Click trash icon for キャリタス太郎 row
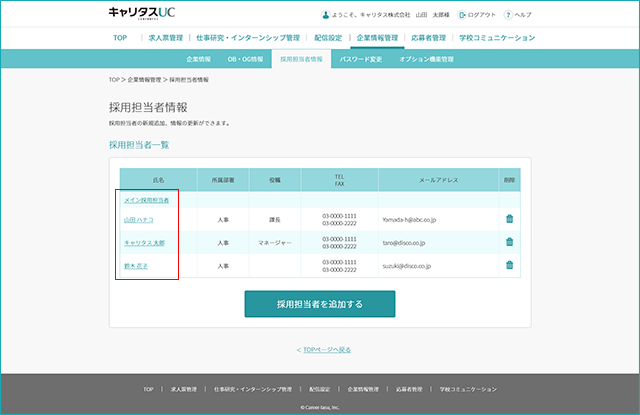The image size is (640, 415). pyautogui.click(x=509, y=242)
